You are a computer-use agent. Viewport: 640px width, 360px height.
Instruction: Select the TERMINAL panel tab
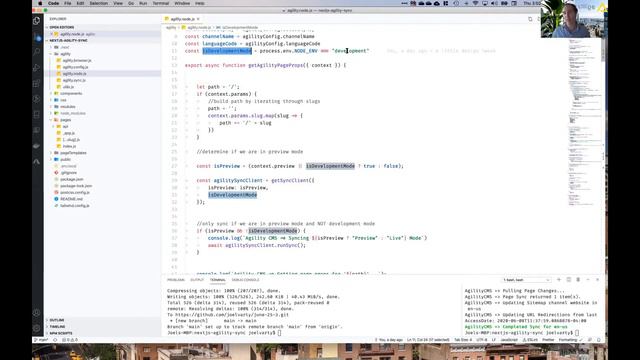(218, 280)
